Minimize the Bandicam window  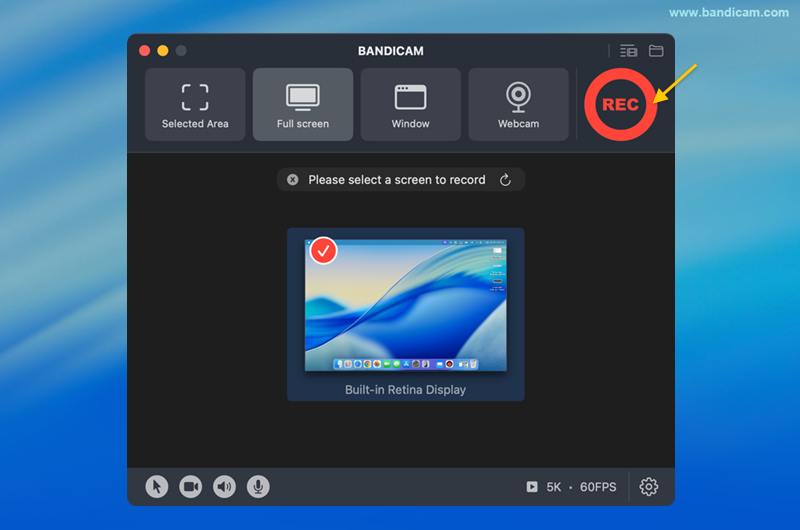pos(163,51)
